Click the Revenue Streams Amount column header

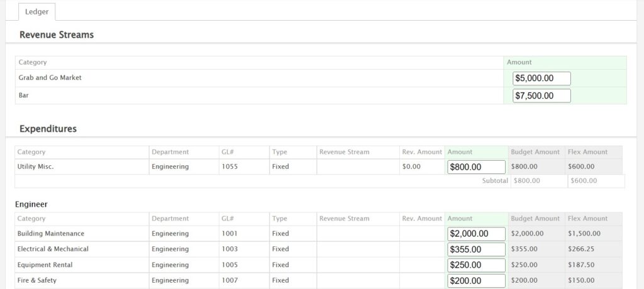pos(519,62)
